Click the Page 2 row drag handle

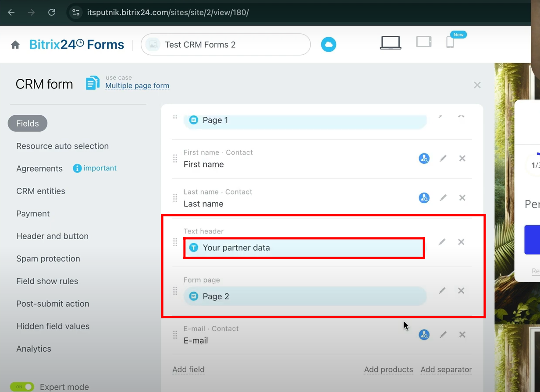coord(175,291)
